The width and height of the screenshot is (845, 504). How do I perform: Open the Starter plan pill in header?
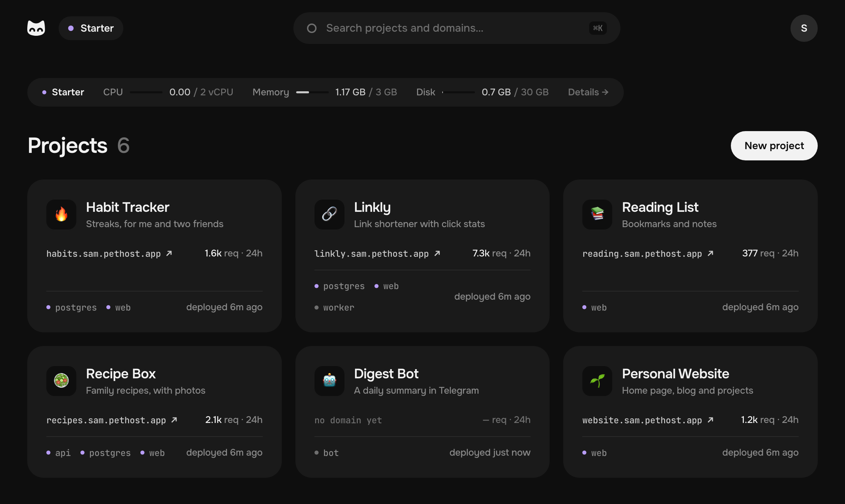tap(91, 28)
